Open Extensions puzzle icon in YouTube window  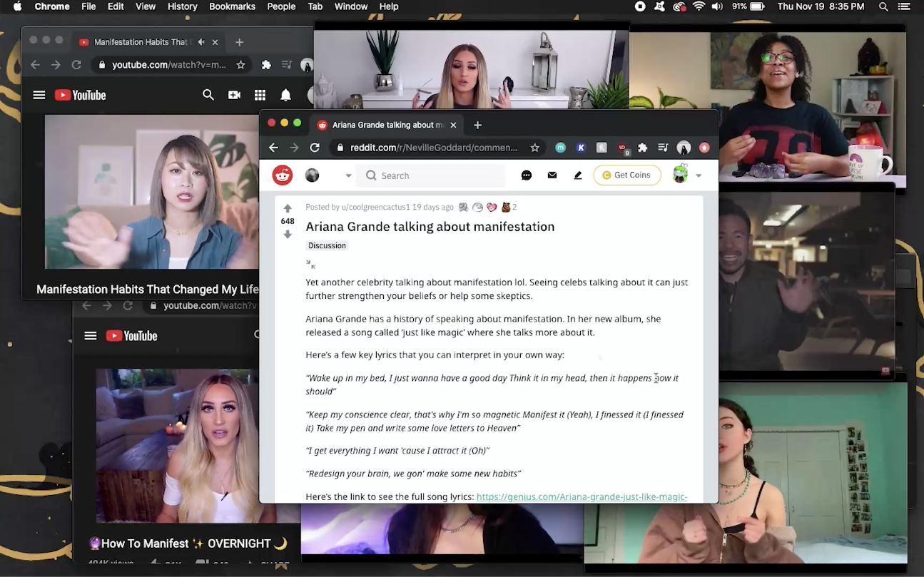pyautogui.click(x=266, y=65)
